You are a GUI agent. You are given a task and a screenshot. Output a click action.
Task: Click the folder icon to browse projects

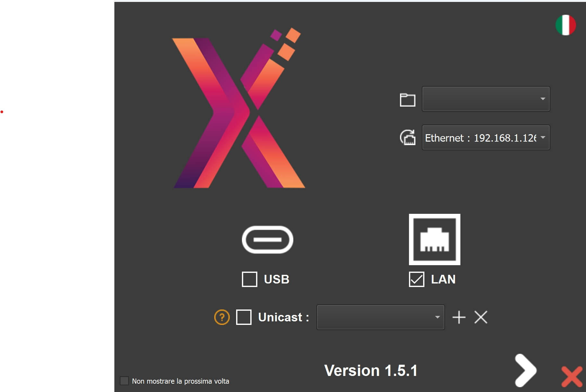click(407, 100)
